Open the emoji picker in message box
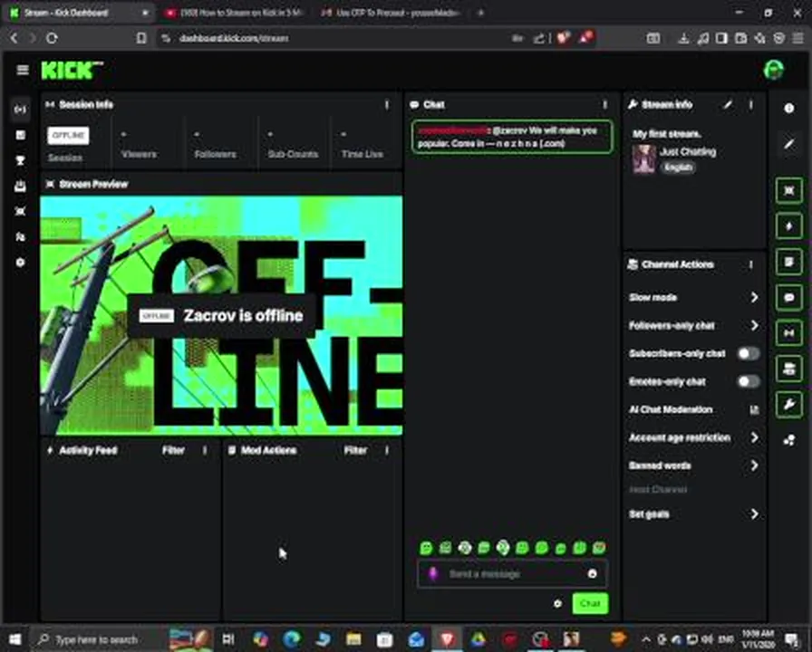Screen dimensions: 812x652 point(592,573)
